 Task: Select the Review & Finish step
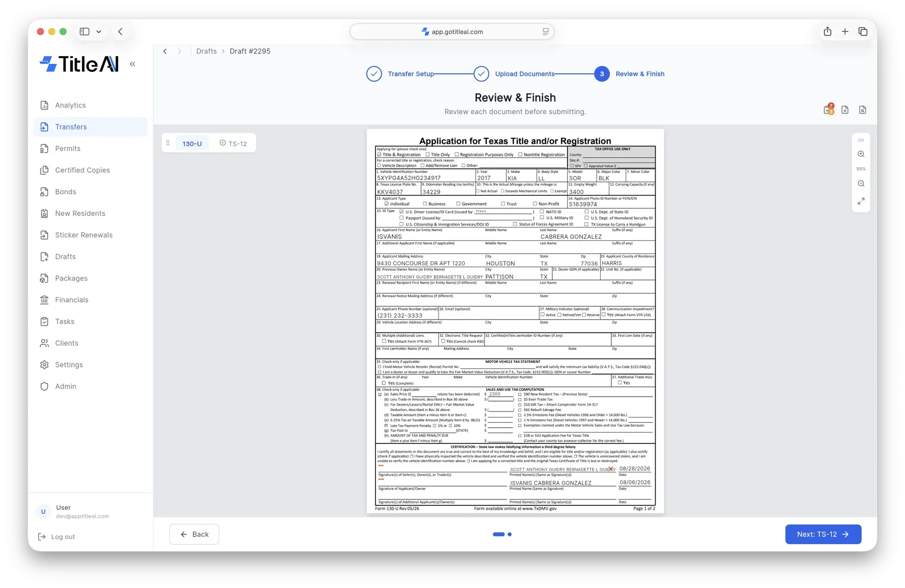tap(629, 74)
